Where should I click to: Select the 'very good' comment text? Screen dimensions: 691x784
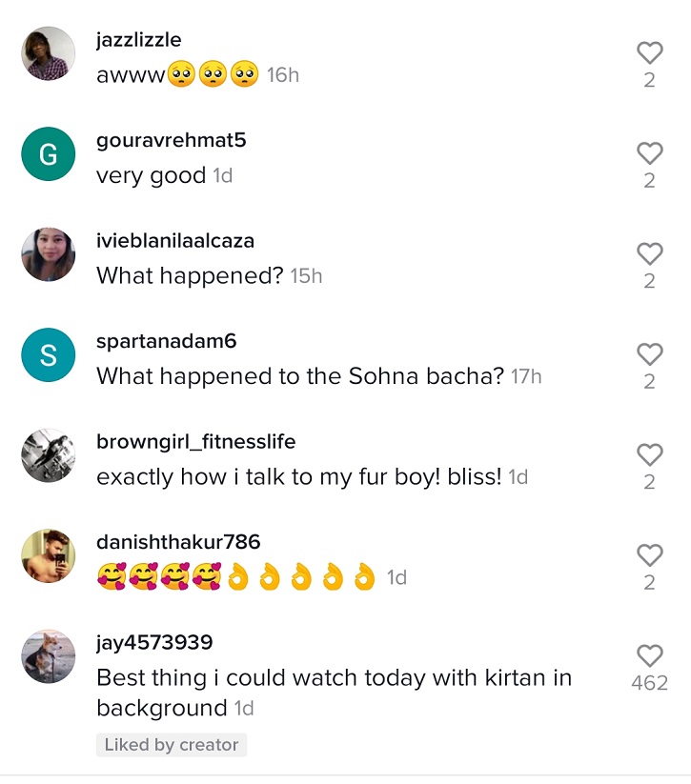tap(151, 176)
